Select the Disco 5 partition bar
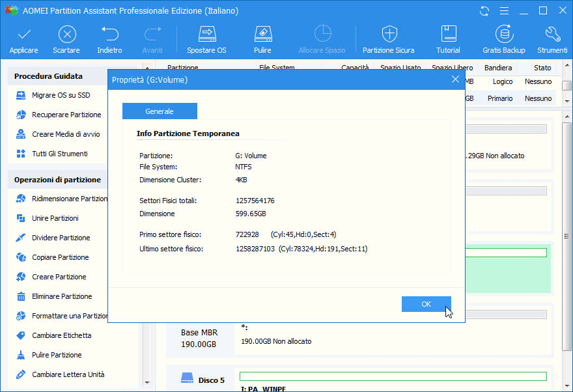The height and width of the screenshot is (392, 573). (393, 376)
